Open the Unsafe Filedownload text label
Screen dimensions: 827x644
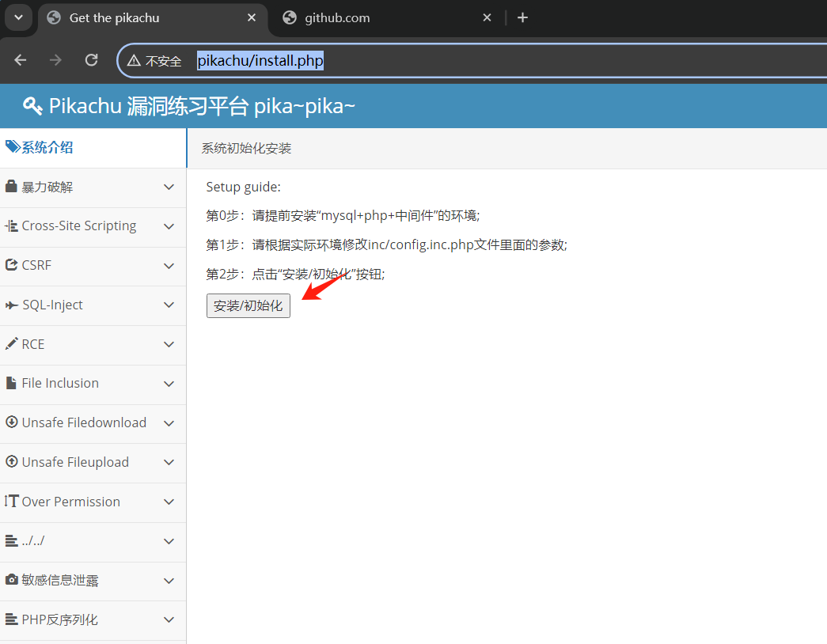pos(84,422)
